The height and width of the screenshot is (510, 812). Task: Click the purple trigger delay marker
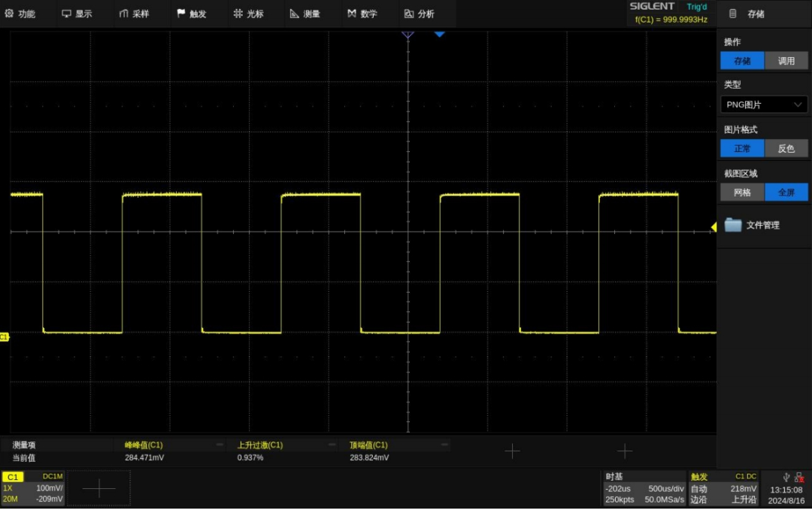click(408, 35)
